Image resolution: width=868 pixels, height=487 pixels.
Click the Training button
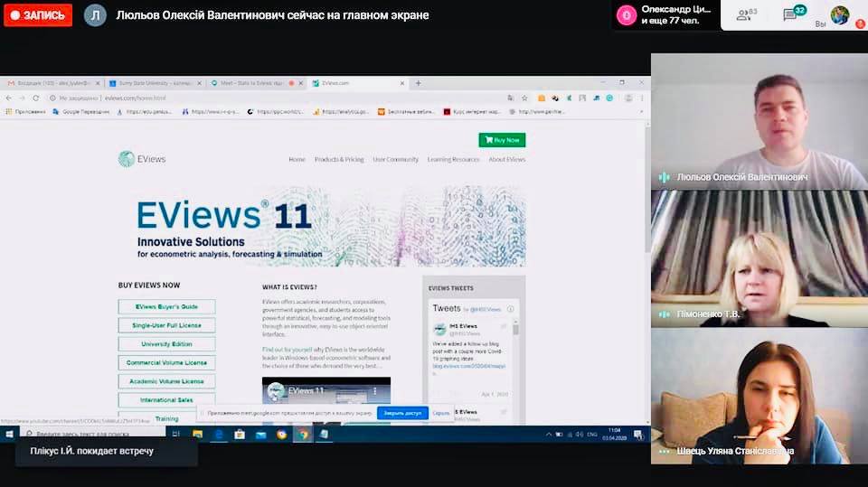(x=166, y=418)
